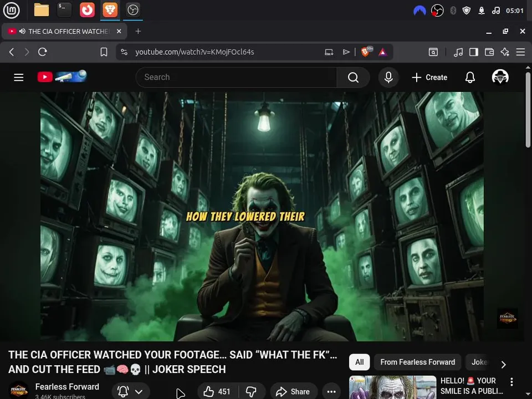Open Leo AI assistant sparkle icon
Screen dimensions: 532x399
pyautogui.click(x=505, y=52)
